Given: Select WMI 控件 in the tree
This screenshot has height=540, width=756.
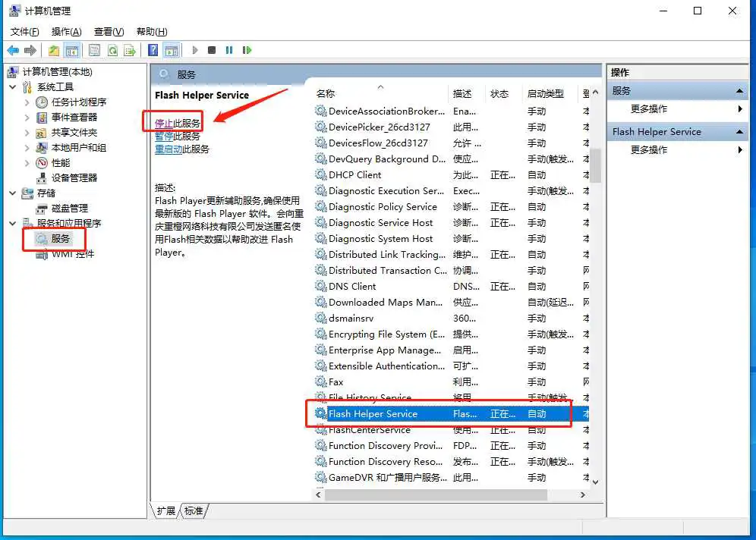Looking at the screenshot, I should tap(73, 254).
